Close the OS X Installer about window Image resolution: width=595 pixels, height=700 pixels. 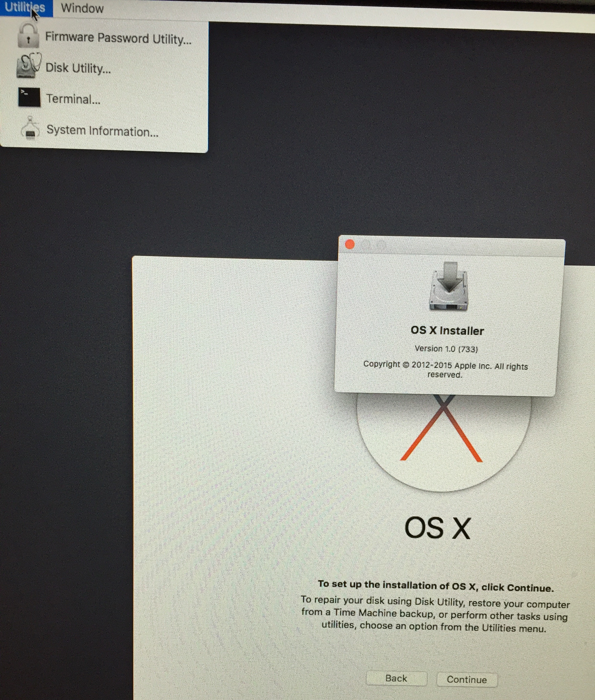[x=350, y=244]
